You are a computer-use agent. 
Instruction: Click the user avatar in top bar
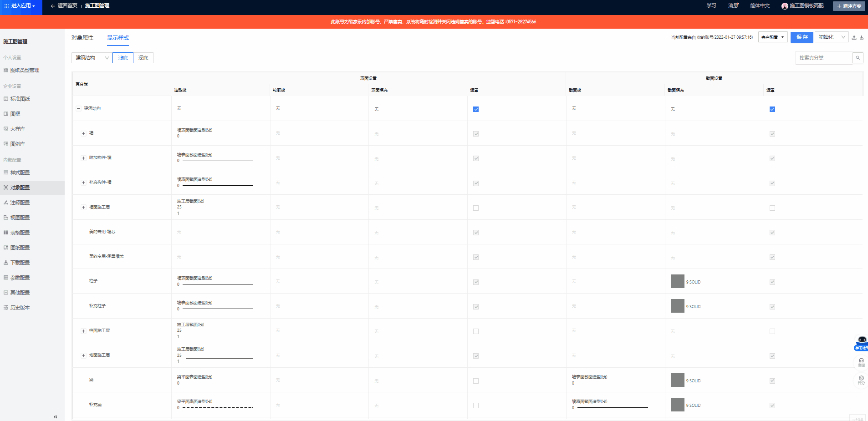click(x=785, y=6)
